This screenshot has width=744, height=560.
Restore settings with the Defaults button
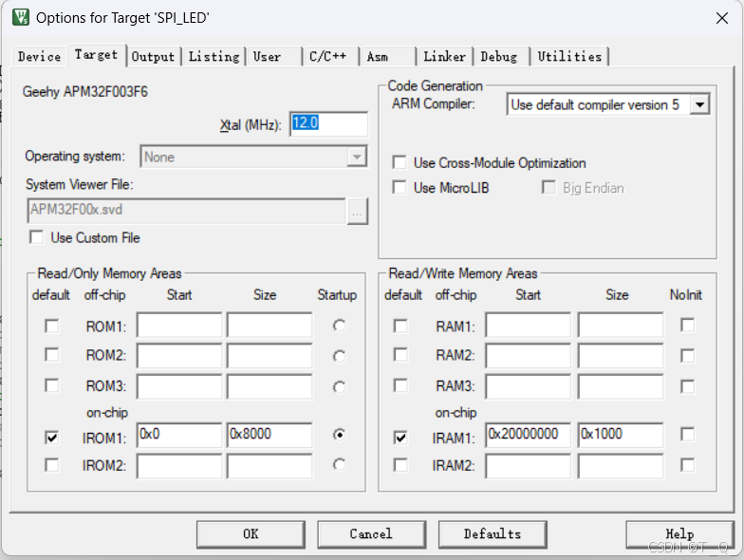point(493,534)
